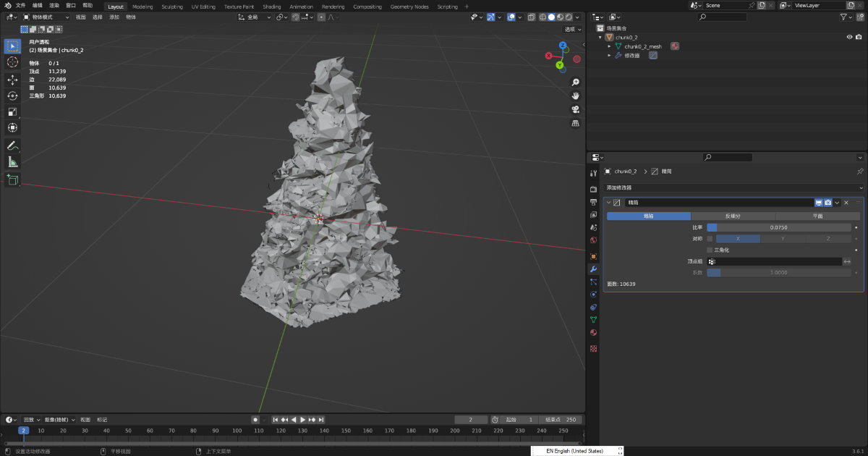Click the hand pan-view icon

pyautogui.click(x=576, y=96)
